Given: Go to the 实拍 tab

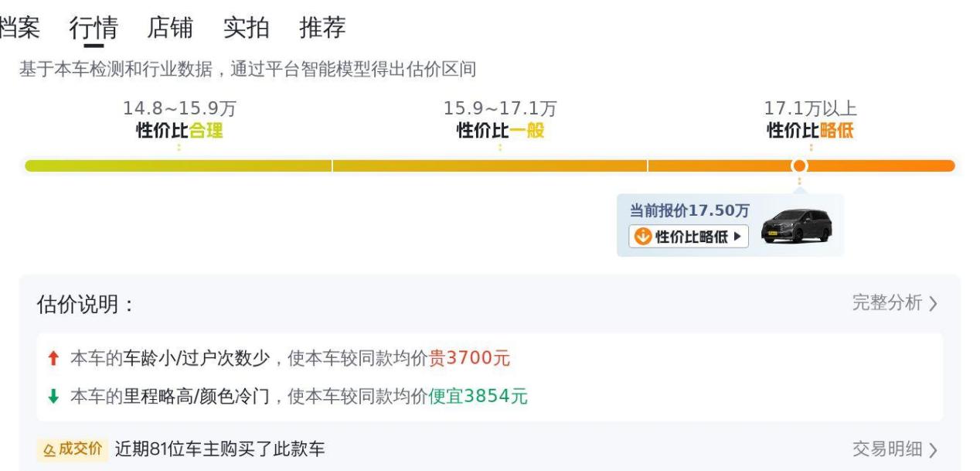Looking at the screenshot, I should pos(246,28).
